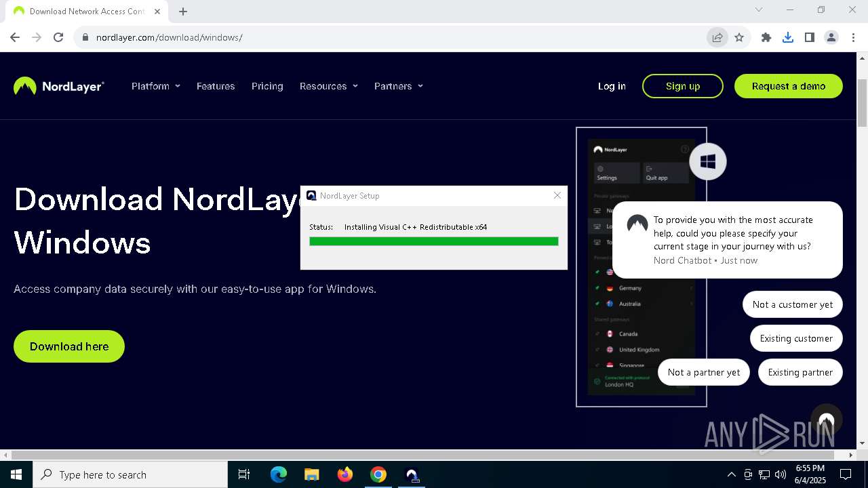Show Chrome downloads
The height and width of the screenshot is (488, 868).
788,37
